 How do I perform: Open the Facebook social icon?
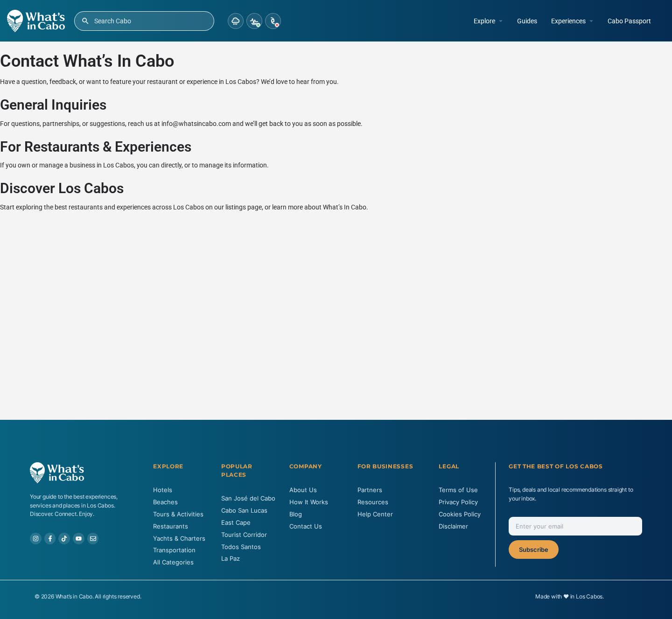click(x=50, y=538)
